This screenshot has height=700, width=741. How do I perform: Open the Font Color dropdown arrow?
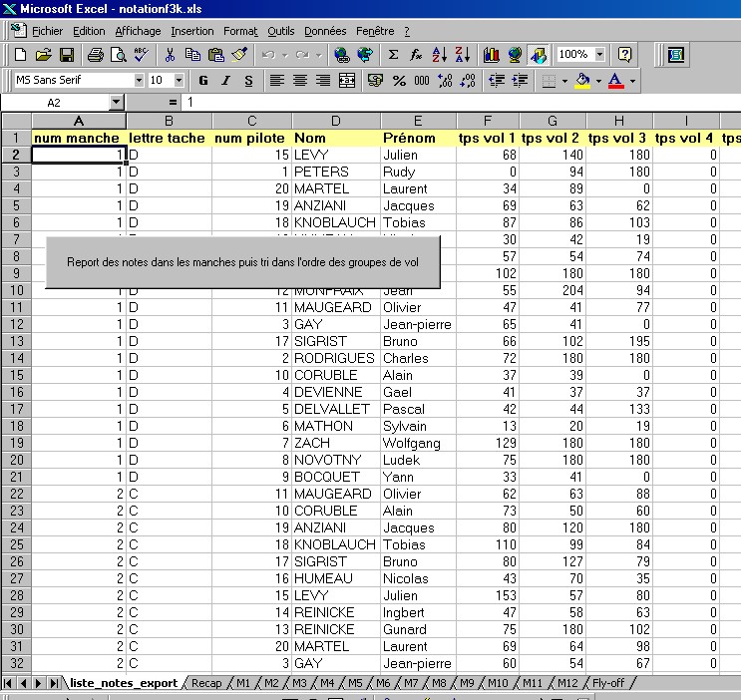(632, 82)
